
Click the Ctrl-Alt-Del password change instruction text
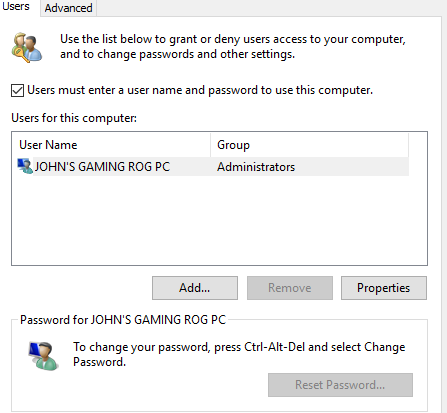[239, 354]
